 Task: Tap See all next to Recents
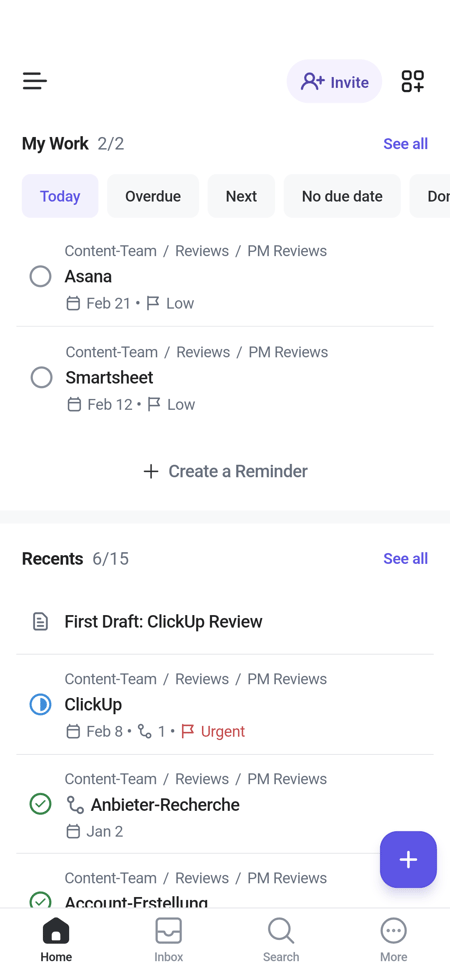coord(405,559)
